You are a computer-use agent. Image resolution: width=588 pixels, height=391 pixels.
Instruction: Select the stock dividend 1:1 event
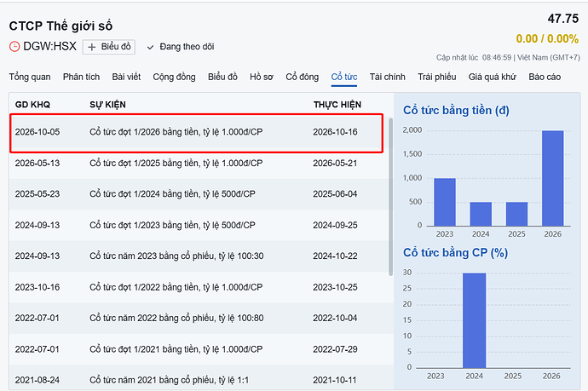(x=169, y=380)
